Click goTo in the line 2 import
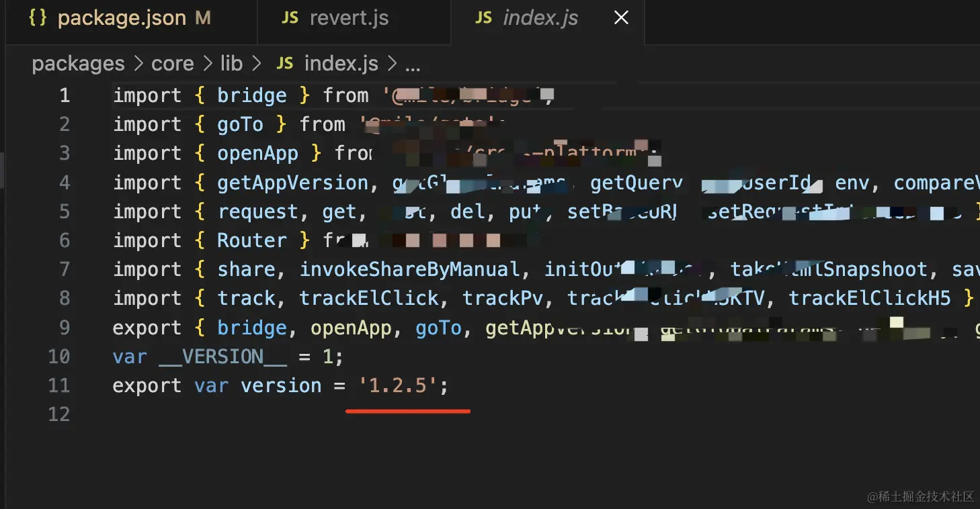 241,124
